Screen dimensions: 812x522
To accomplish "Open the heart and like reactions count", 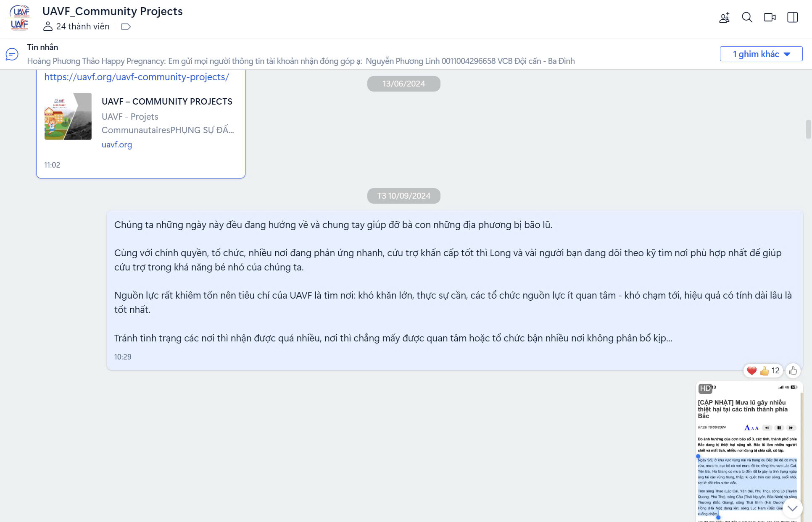I will coord(763,370).
